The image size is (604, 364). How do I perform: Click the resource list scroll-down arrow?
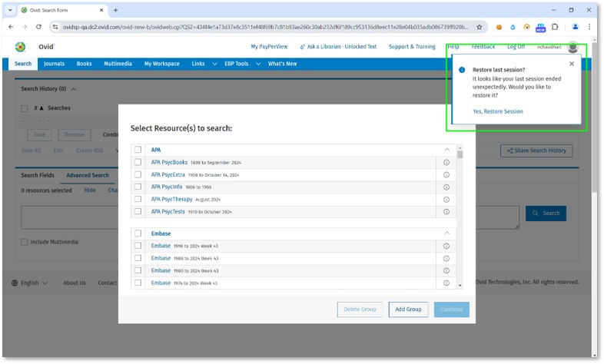tap(460, 286)
